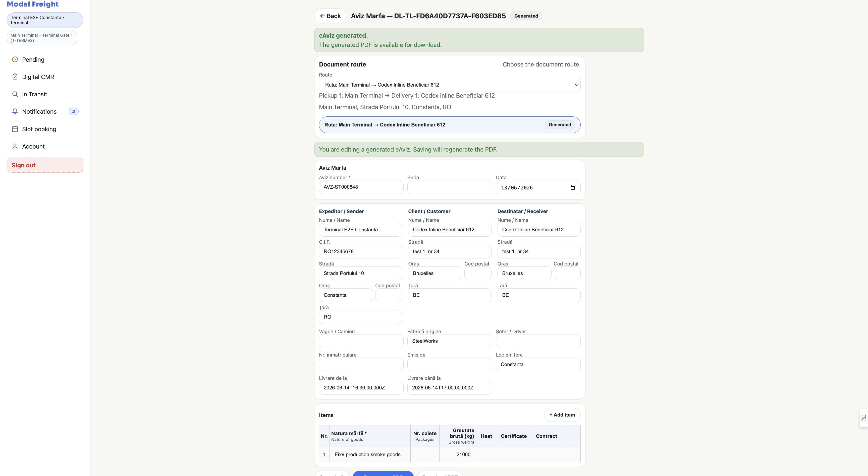Select the generated Ruta Main Terminal card
Screen dimensions: 868x476
[x=450, y=125]
